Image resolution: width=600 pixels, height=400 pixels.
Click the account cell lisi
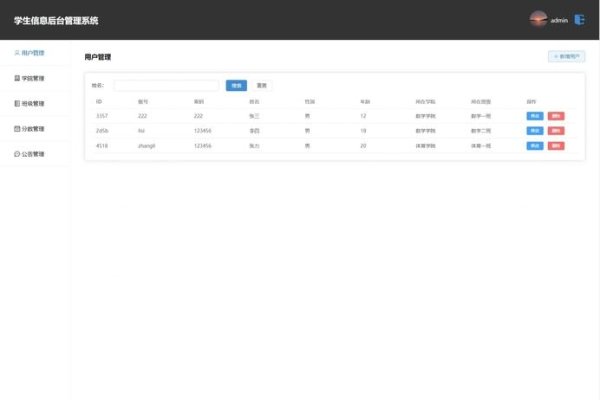(x=142, y=131)
